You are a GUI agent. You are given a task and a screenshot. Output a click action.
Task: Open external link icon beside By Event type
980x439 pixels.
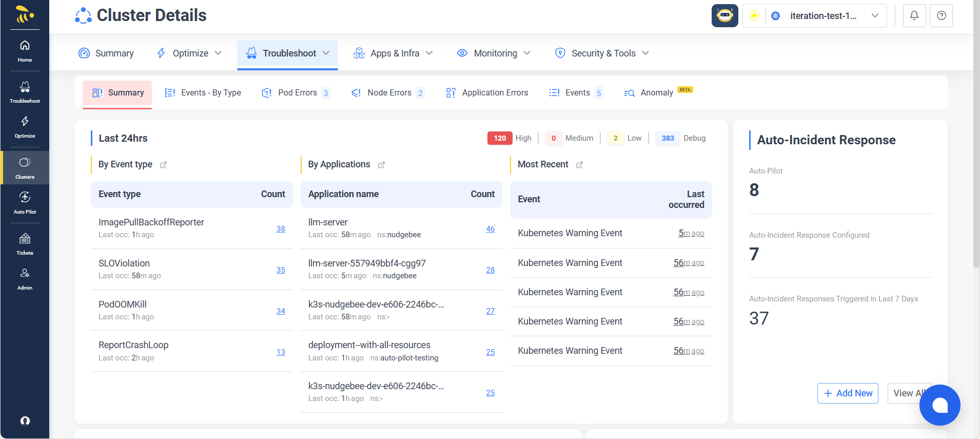(163, 165)
